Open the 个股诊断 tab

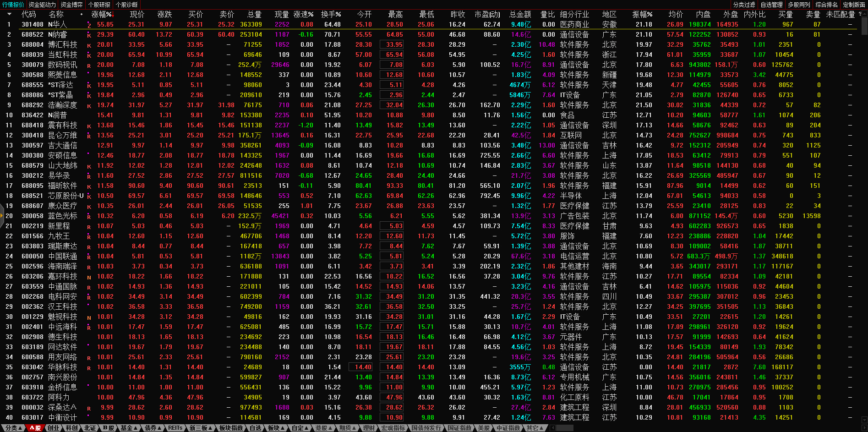click(x=127, y=5)
